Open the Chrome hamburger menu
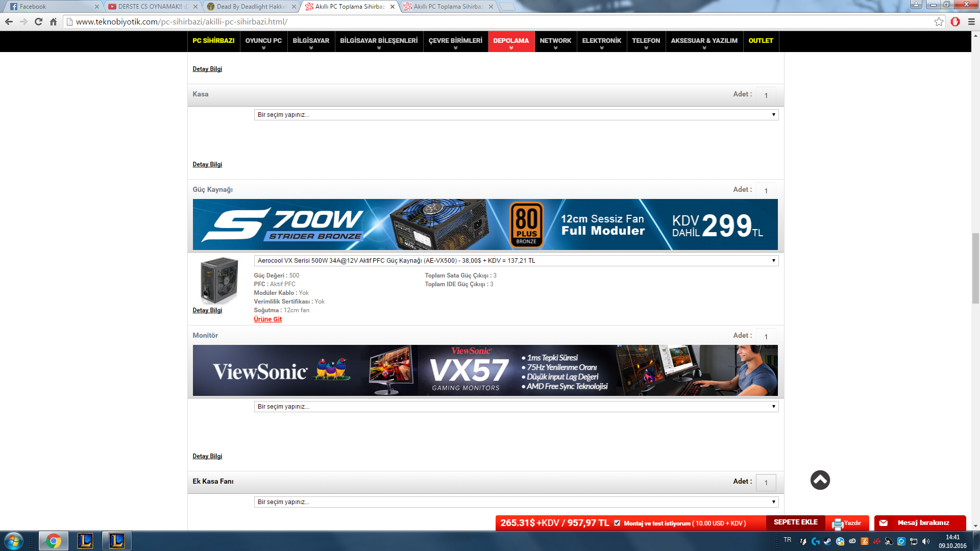This screenshot has height=551, width=980. (x=971, y=21)
